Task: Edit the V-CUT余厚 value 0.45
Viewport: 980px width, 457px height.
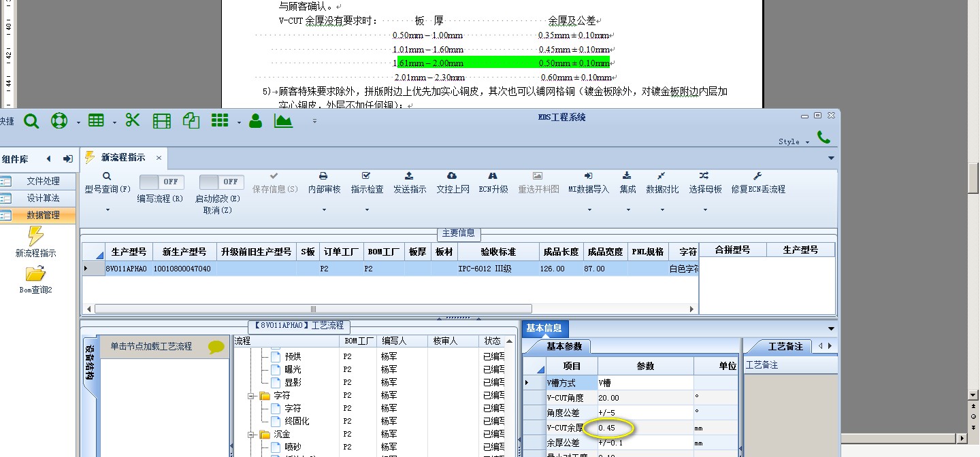Action: click(x=644, y=428)
